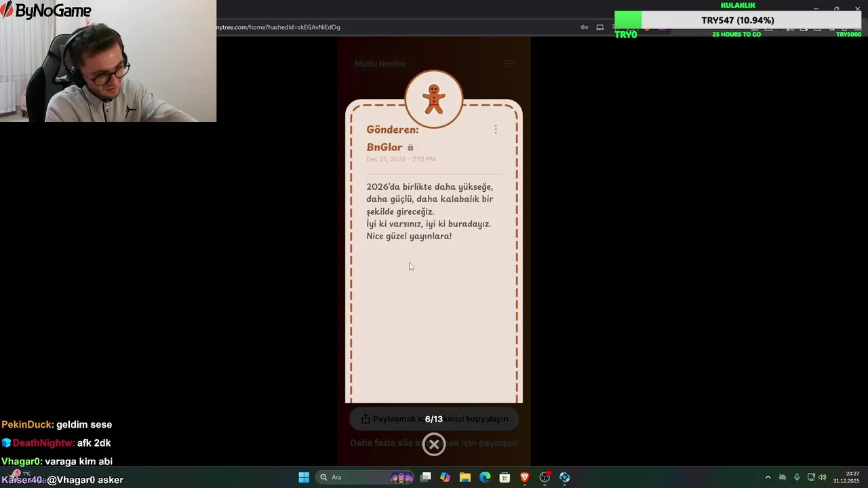Click the cast screen icon in address bar
This screenshot has width=868, height=488.
(x=600, y=27)
